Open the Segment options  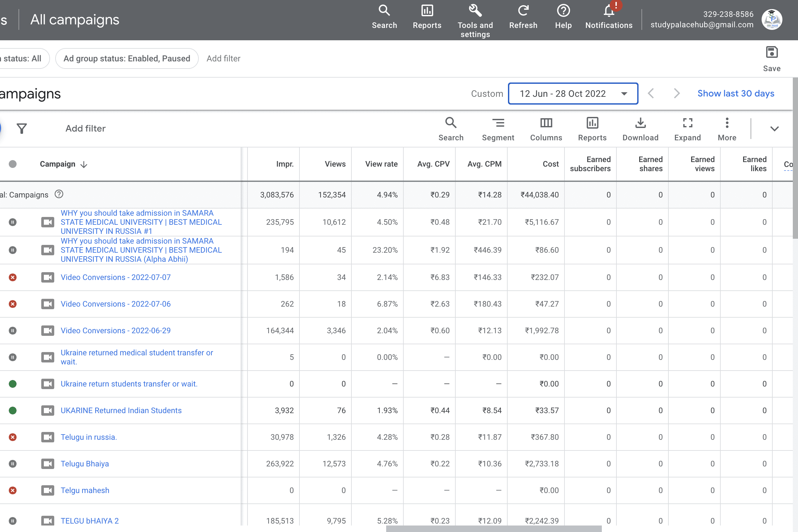pos(498,129)
